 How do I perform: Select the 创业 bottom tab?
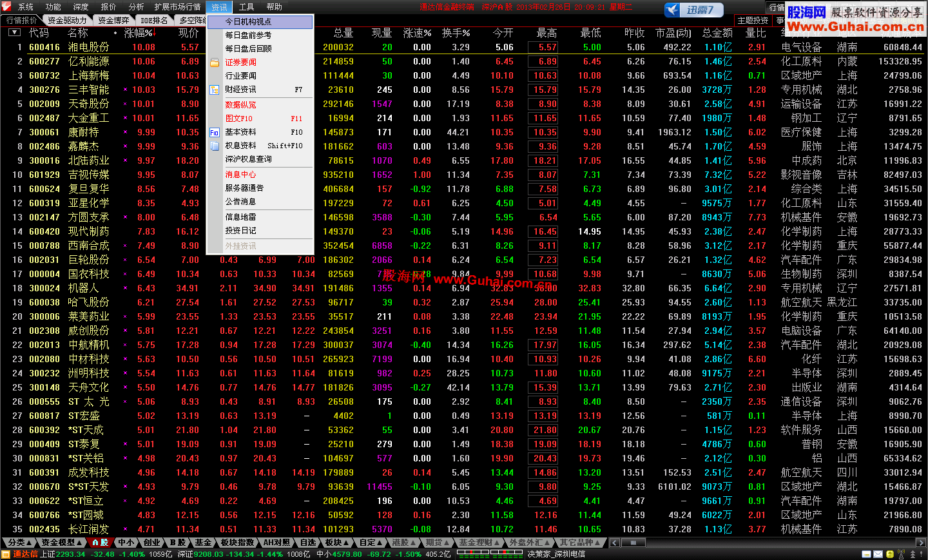pos(152,543)
